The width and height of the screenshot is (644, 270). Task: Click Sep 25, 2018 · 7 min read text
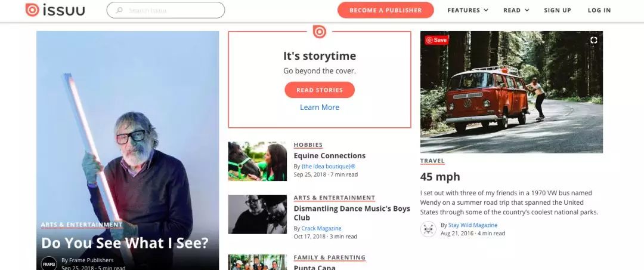[326, 174]
